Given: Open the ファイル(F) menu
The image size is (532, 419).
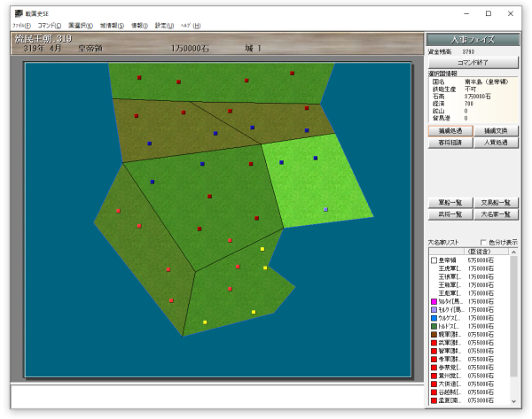Looking at the screenshot, I should [21, 26].
